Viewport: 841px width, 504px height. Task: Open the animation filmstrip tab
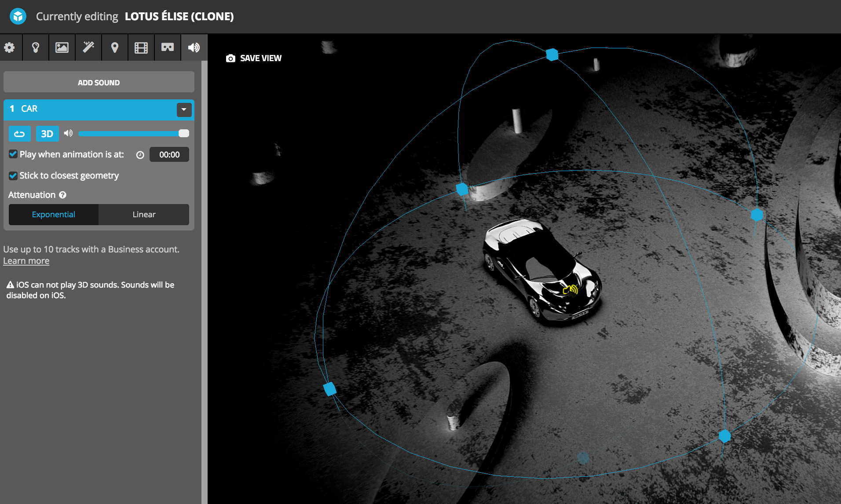pyautogui.click(x=141, y=47)
